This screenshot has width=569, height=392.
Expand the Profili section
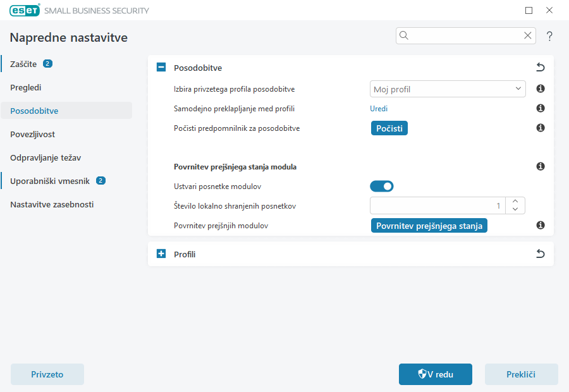click(x=161, y=254)
